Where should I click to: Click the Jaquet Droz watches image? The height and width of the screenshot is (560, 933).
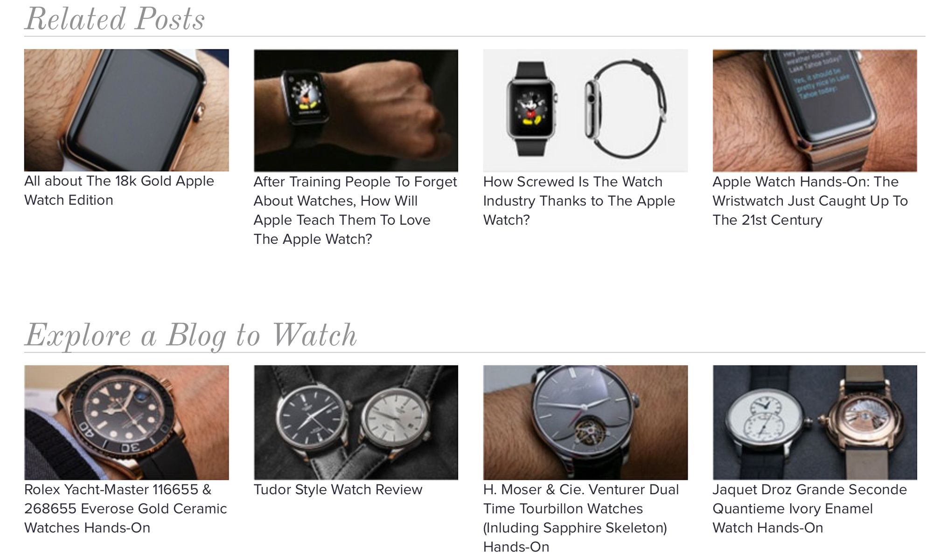815,422
